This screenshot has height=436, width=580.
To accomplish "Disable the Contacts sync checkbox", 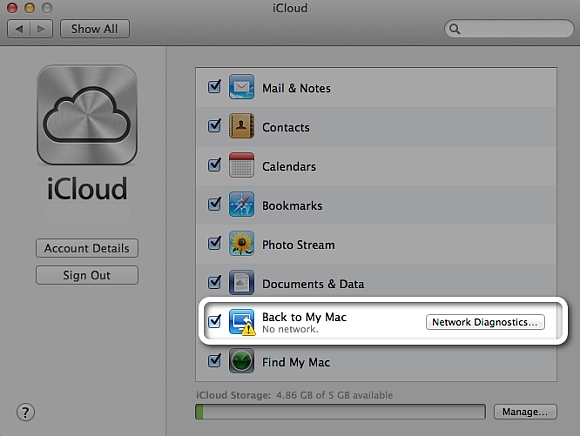I will 215,126.
